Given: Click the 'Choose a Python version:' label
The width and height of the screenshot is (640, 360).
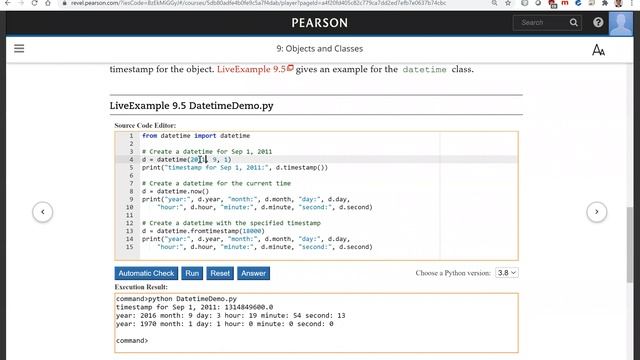Looking at the screenshot, I should (453, 273).
